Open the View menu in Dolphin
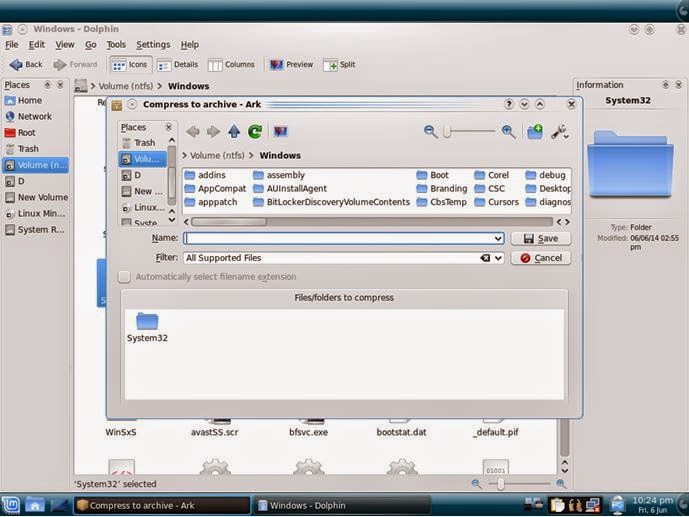 point(65,45)
